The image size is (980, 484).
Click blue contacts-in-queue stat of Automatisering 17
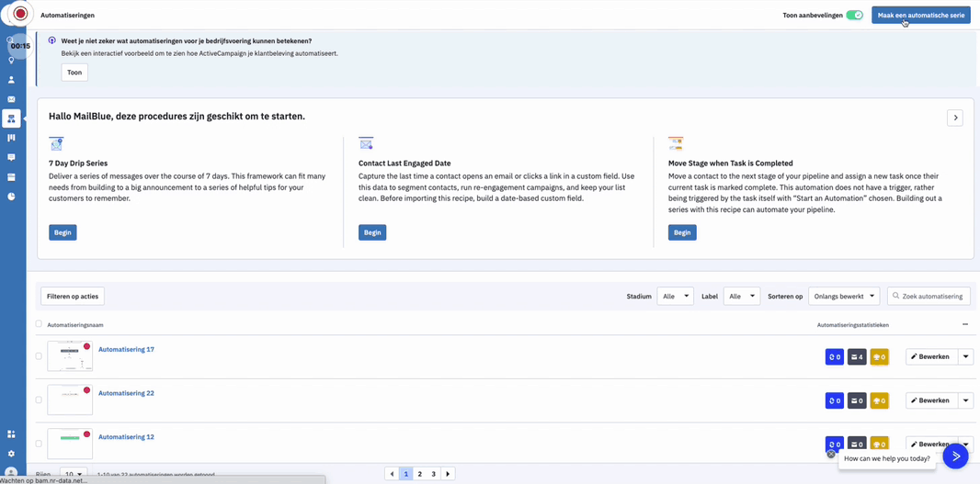pos(835,357)
